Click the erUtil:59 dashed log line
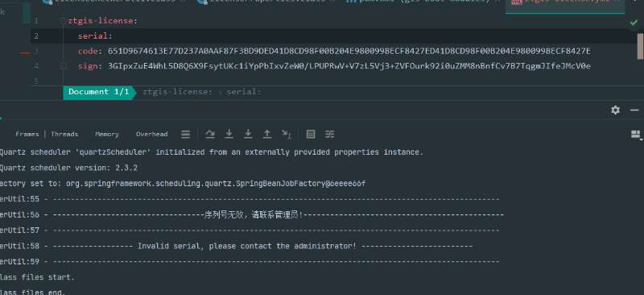 coord(250,262)
